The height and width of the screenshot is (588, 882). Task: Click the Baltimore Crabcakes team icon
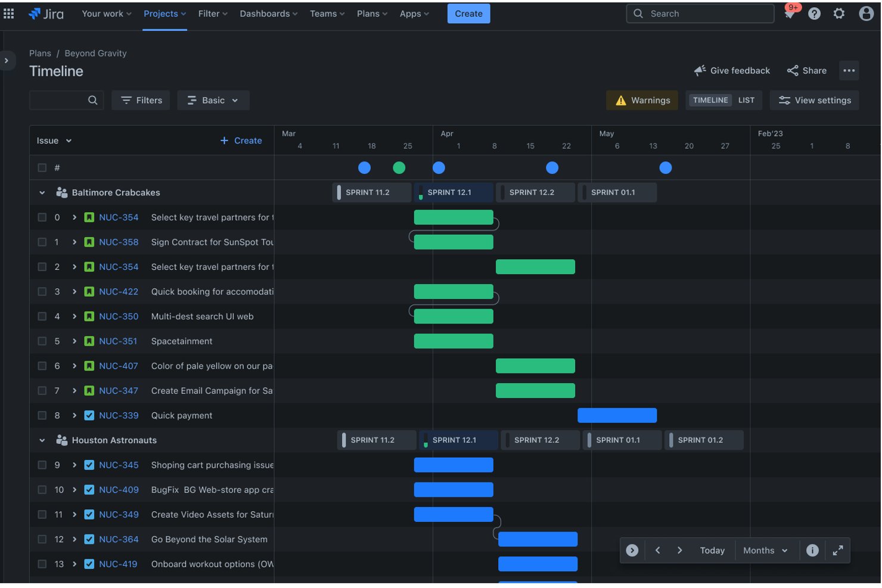pyautogui.click(x=61, y=192)
